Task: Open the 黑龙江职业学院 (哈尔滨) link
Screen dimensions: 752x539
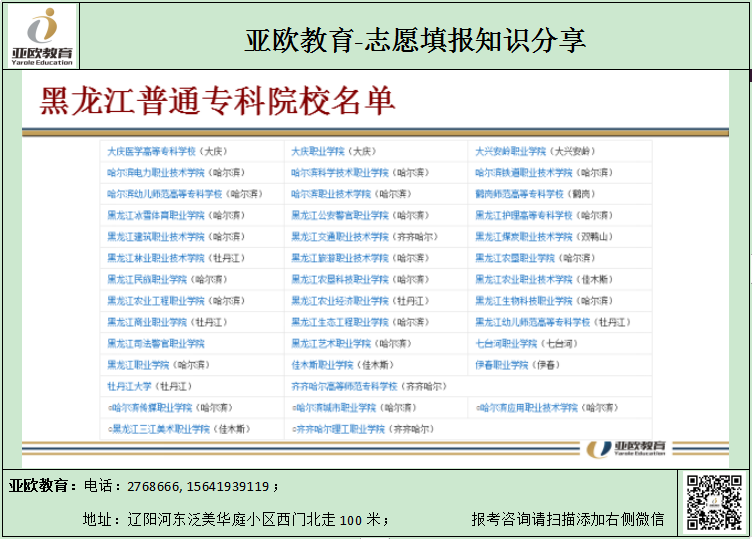Action: tap(138, 365)
